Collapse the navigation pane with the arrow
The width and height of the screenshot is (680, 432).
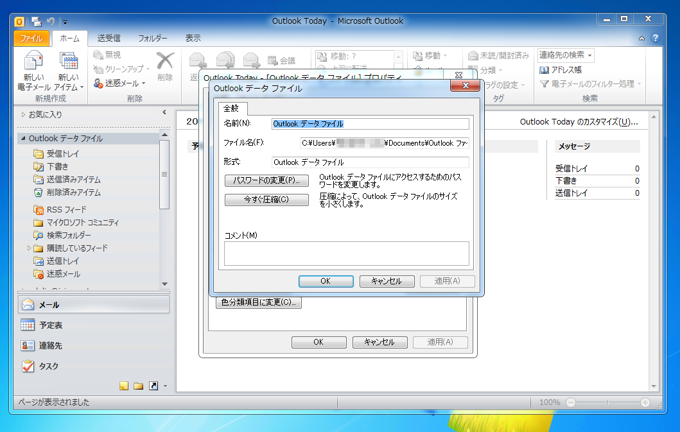coord(164,112)
